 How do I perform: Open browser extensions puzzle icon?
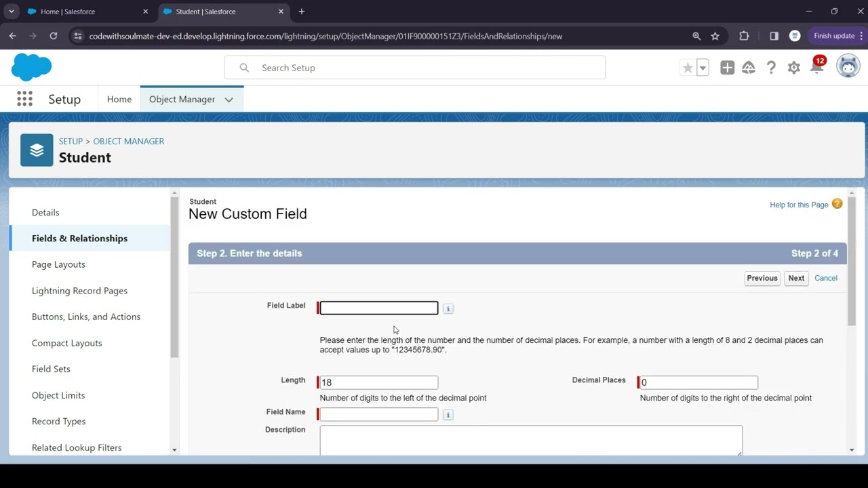[744, 36]
